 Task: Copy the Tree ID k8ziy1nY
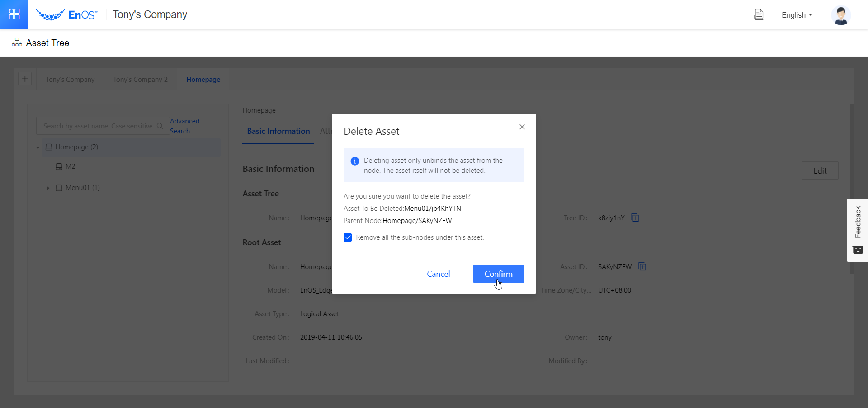click(x=635, y=218)
